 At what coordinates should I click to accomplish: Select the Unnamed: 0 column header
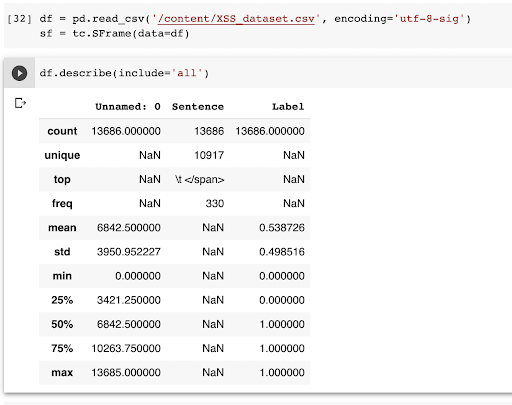pos(128,107)
